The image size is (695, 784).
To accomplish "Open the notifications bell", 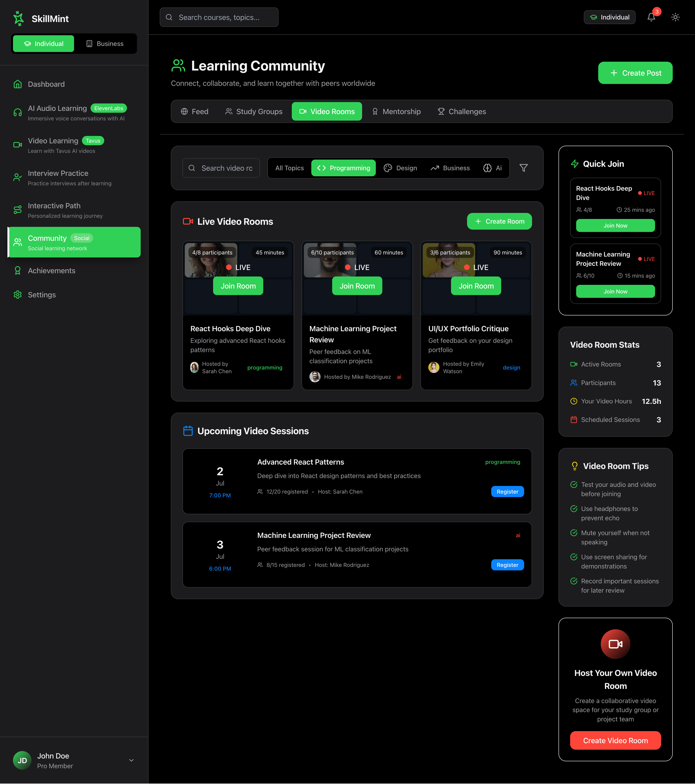I will point(651,17).
